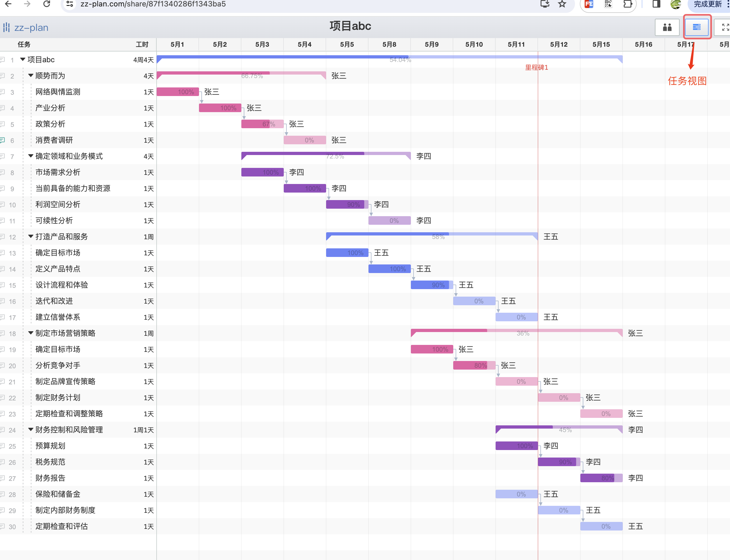This screenshot has height=560, width=730.
Task: Open comment icon for row 1 项目abc
Action: [x=3, y=60]
